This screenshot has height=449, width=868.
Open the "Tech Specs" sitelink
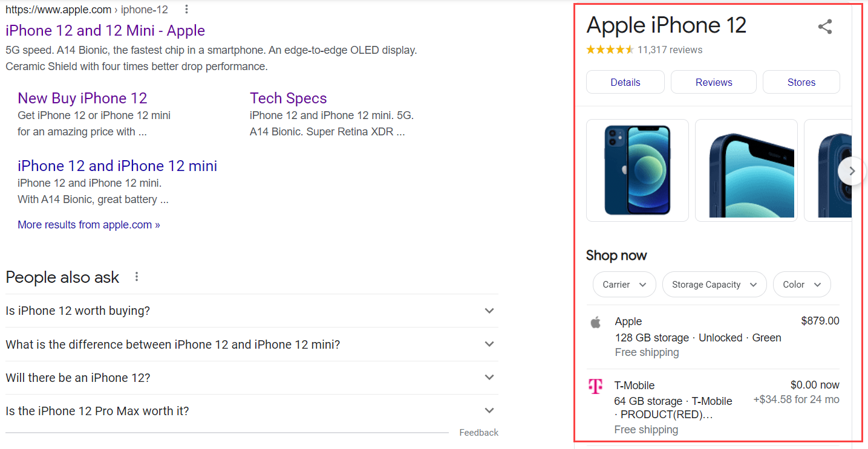(288, 98)
